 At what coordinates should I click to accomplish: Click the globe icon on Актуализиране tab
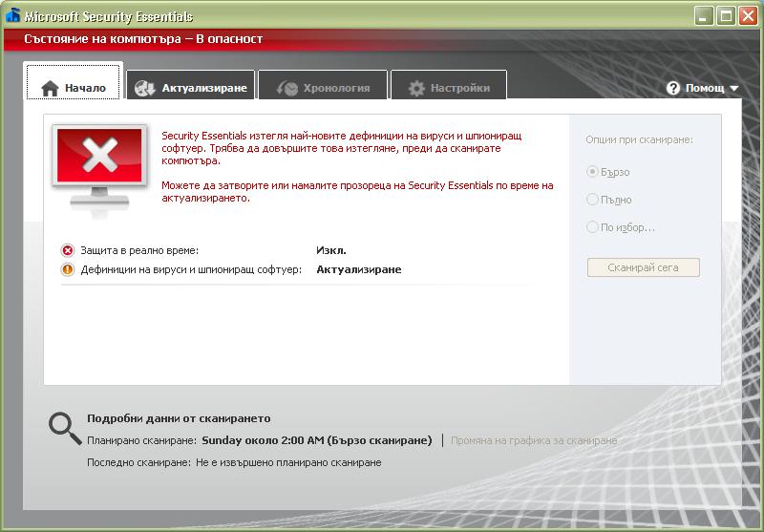pyautogui.click(x=145, y=88)
